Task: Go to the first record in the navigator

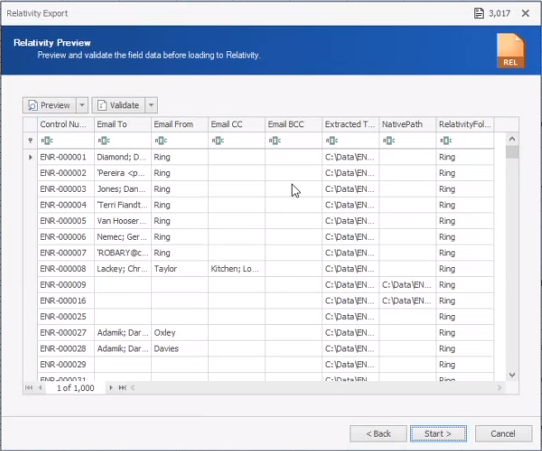Action: [x=29, y=388]
